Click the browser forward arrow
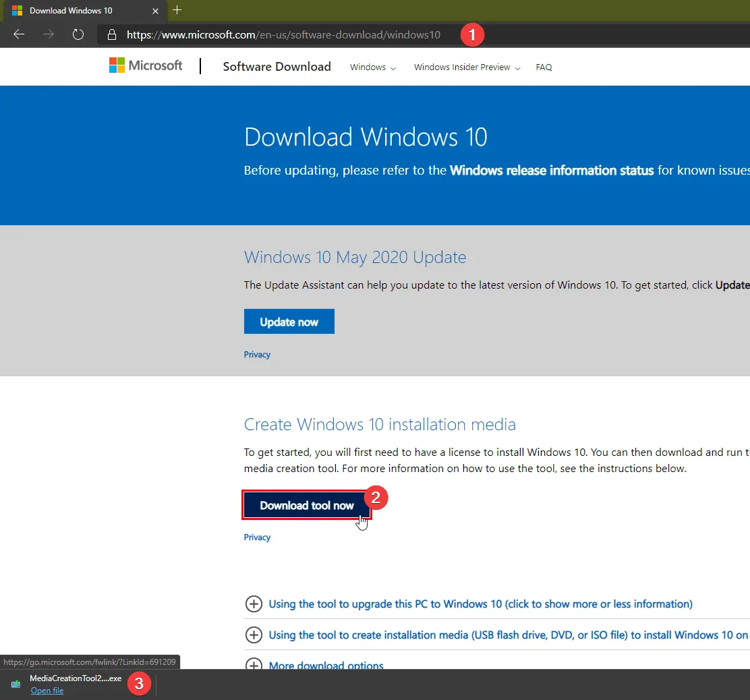Screen dimensions: 750x700 click(x=49, y=34)
